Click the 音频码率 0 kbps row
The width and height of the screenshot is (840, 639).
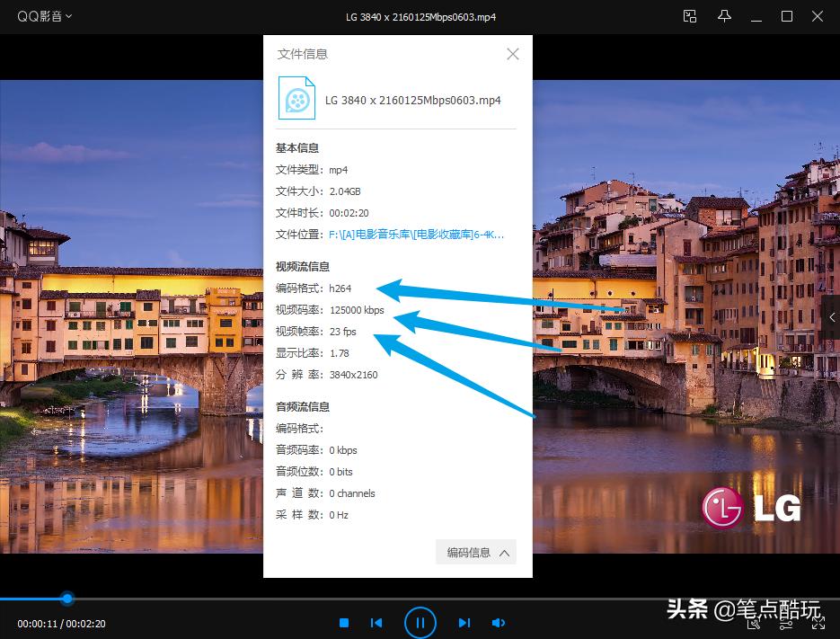[316, 449]
